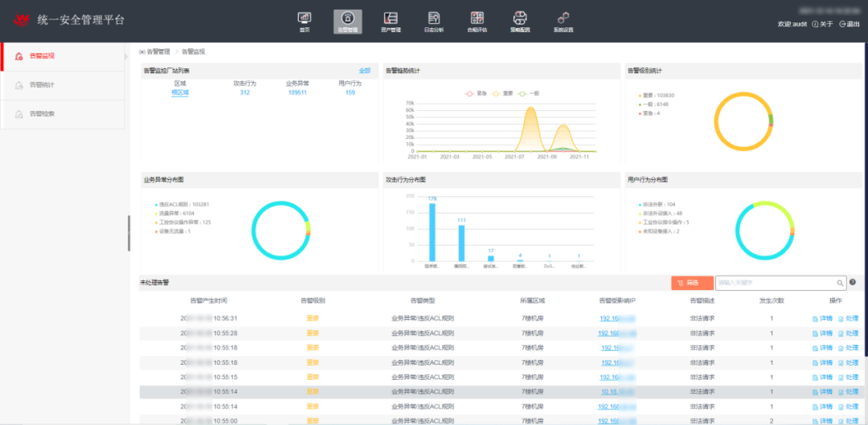The height and width of the screenshot is (425, 868).
Task: Toggle the 一般 series in trend chart legend
Action: [x=528, y=93]
